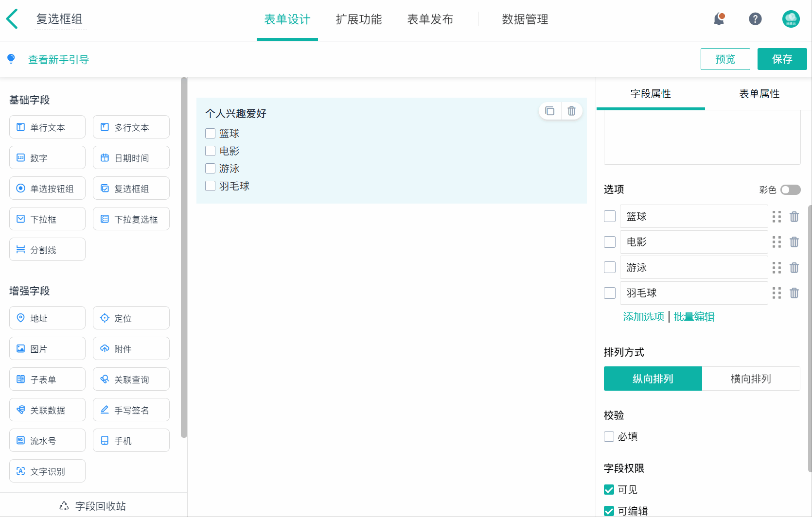The image size is (812, 517).
Task: Delete the 电影 option with its trash icon
Action: (794, 242)
